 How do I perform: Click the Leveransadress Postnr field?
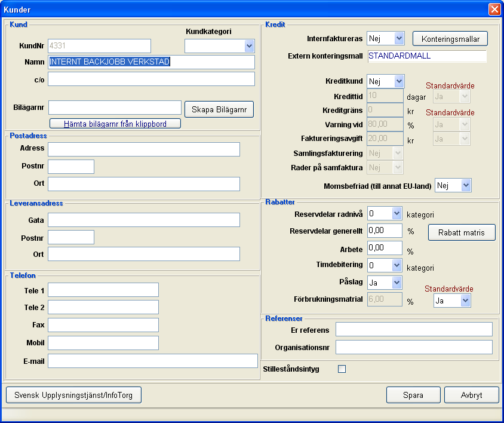pyautogui.click(x=71, y=237)
